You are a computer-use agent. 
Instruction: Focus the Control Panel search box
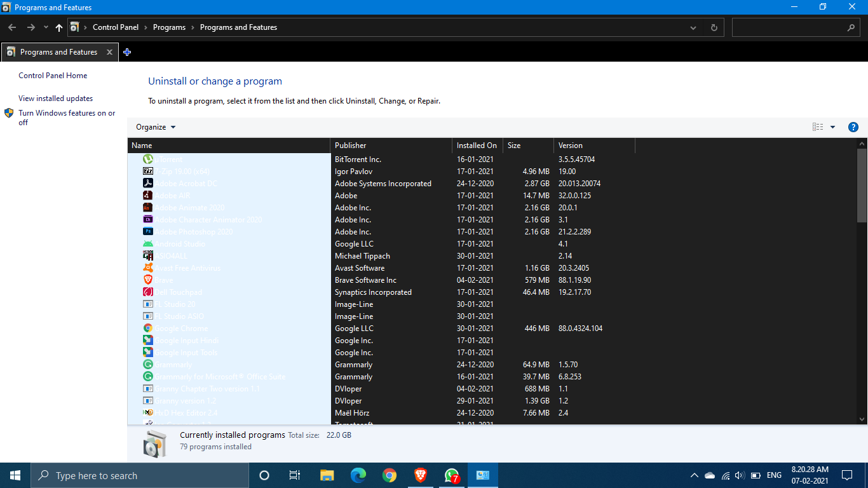[x=796, y=27]
